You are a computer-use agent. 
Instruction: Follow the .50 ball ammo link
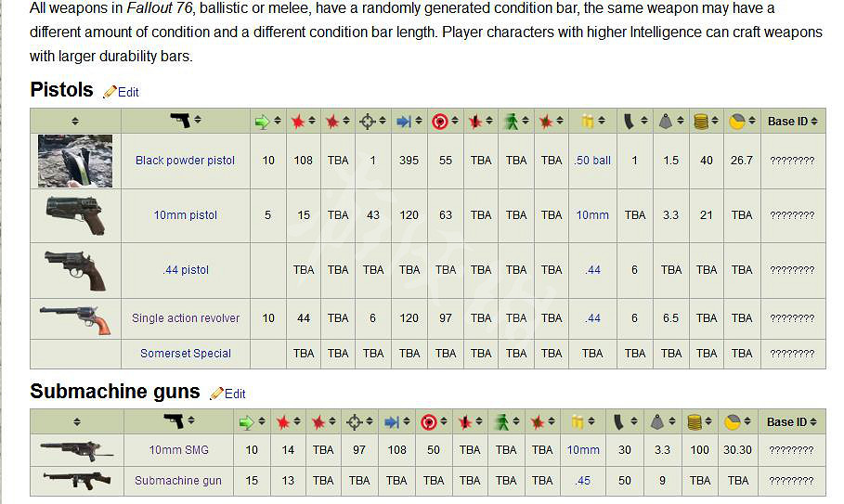(x=592, y=161)
